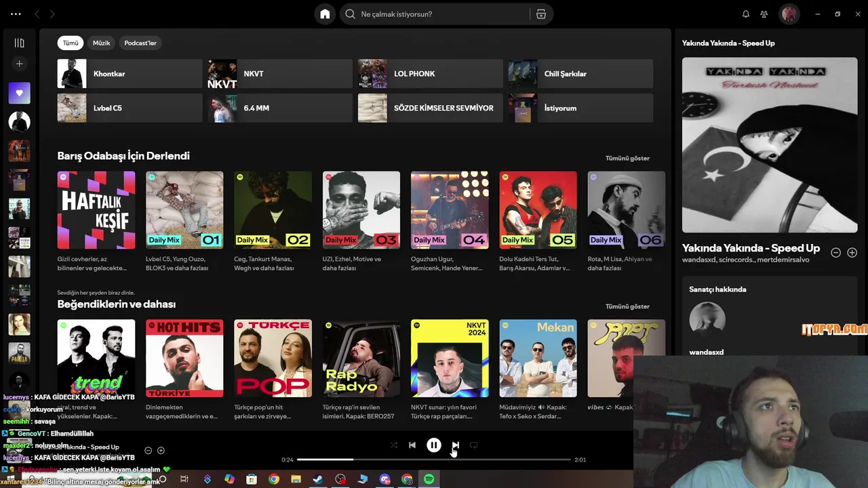Open notifications bell

click(746, 14)
